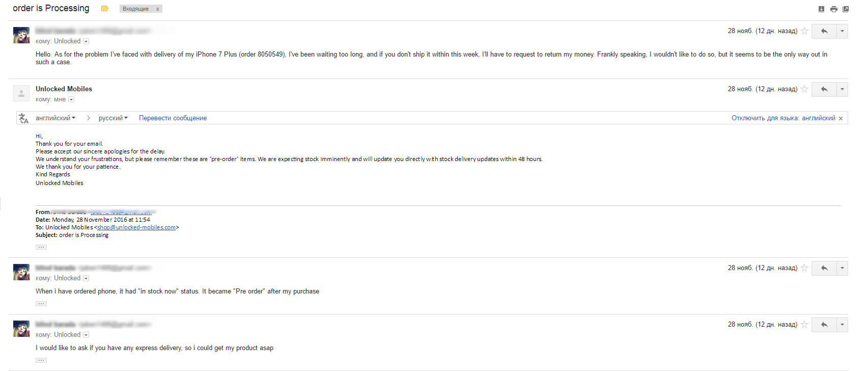Click the print conversation icon
The width and height of the screenshot is (868, 371).
coord(833,9)
